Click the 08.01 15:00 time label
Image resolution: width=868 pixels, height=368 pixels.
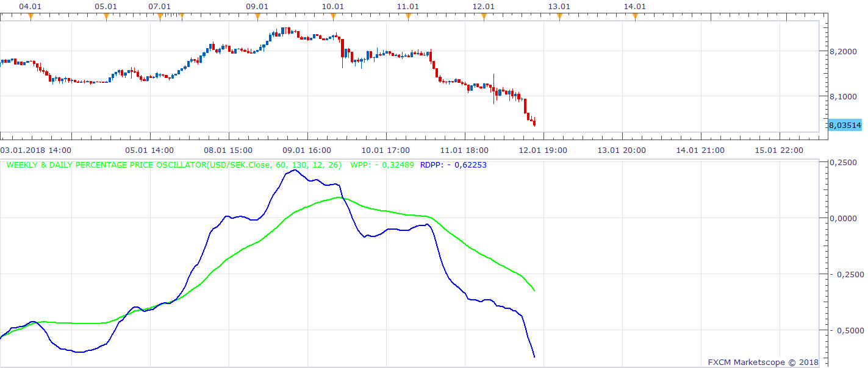(228, 150)
